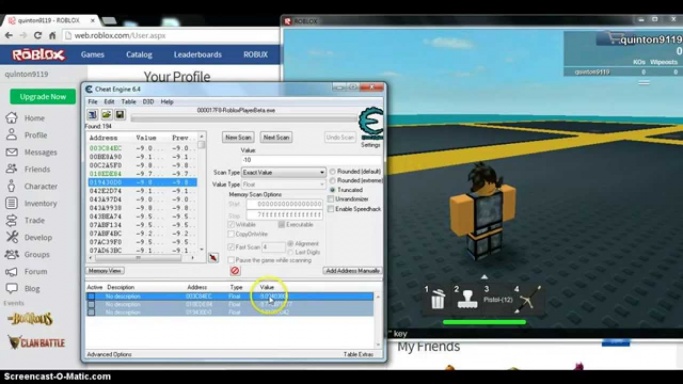Image resolution: width=683 pixels, height=384 pixels.
Task: Click the green Upgrade Now button
Action: click(43, 97)
